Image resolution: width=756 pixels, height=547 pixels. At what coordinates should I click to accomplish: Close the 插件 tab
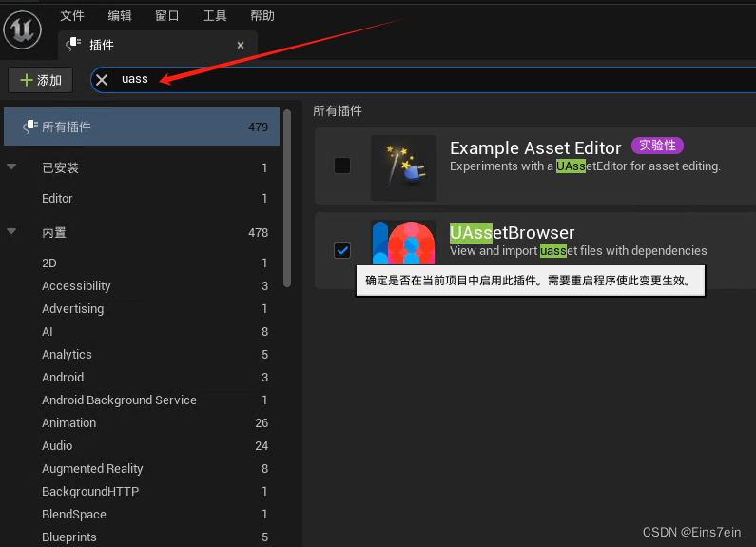click(x=241, y=46)
